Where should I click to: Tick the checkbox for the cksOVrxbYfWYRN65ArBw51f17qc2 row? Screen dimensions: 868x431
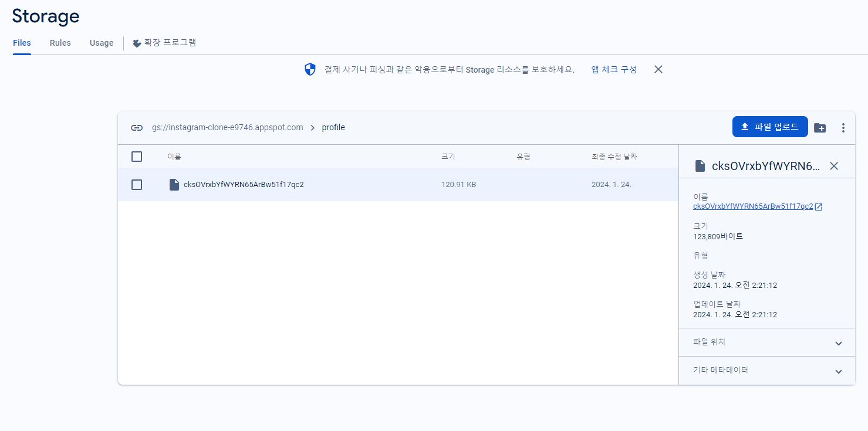pos(137,185)
